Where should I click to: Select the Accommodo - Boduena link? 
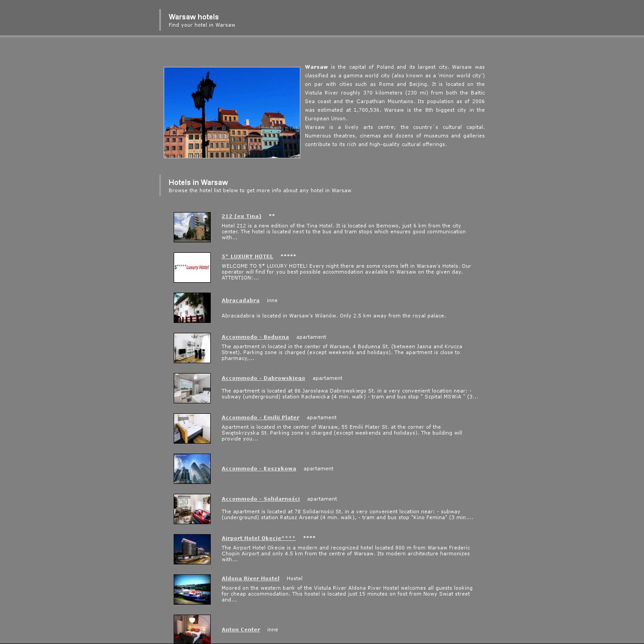255,337
